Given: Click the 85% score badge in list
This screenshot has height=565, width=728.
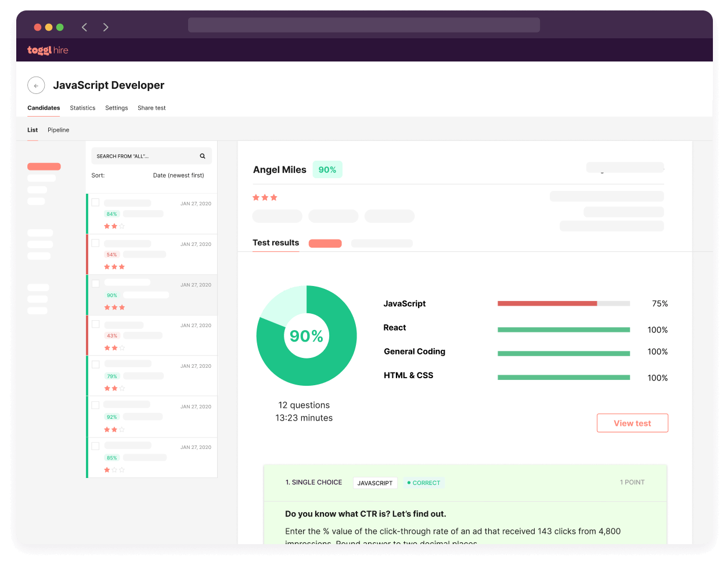Looking at the screenshot, I should pyautogui.click(x=112, y=458).
